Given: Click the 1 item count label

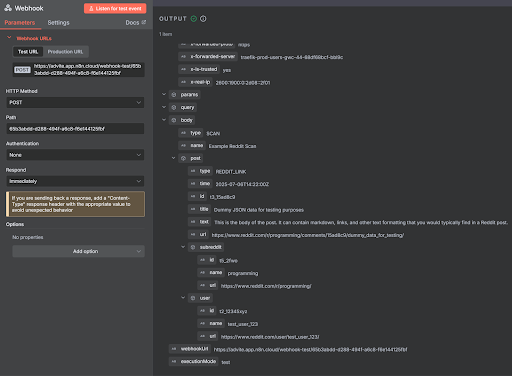Looking at the screenshot, I should click(166, 34).
